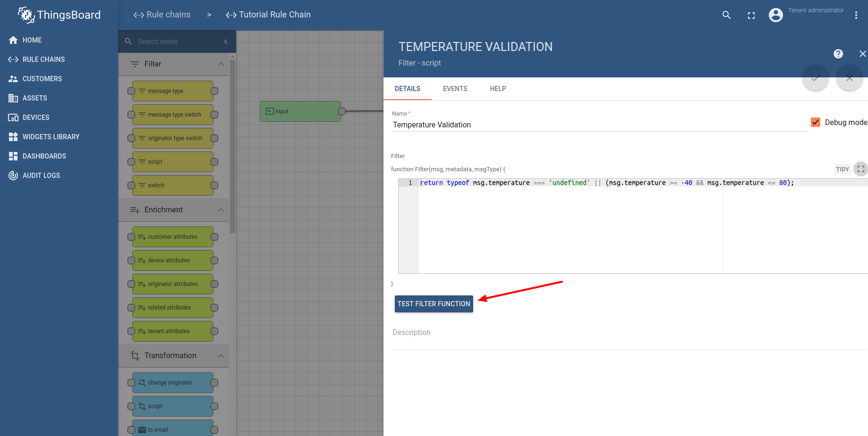Close the node details panel

(863, 54)
